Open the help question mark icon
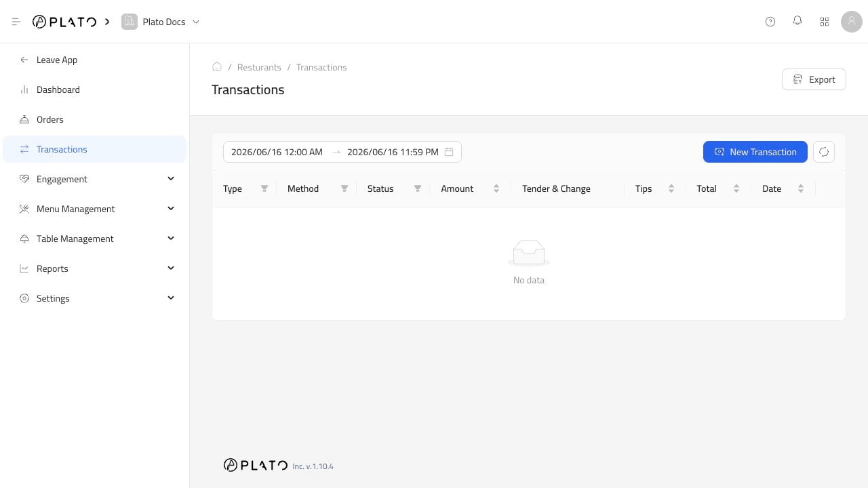The height and width of the screenshot is (488, 868). pos(770,22)
